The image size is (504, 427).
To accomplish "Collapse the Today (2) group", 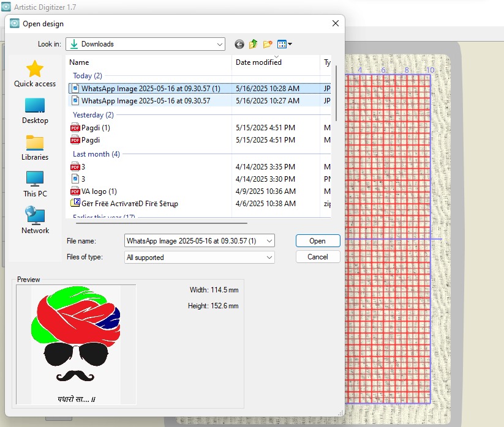I will pyautogui.click(x=87, y=76).
